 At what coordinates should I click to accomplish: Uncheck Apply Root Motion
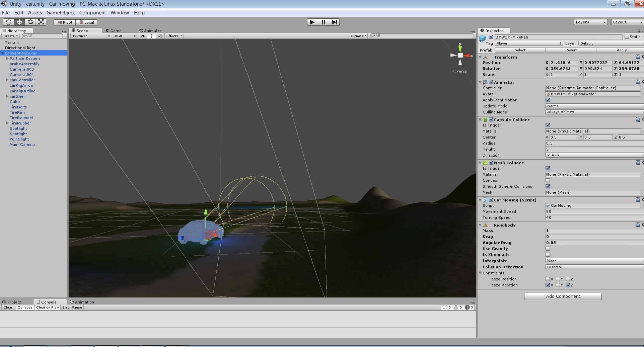pyautogui.click(x=548, y=100)
